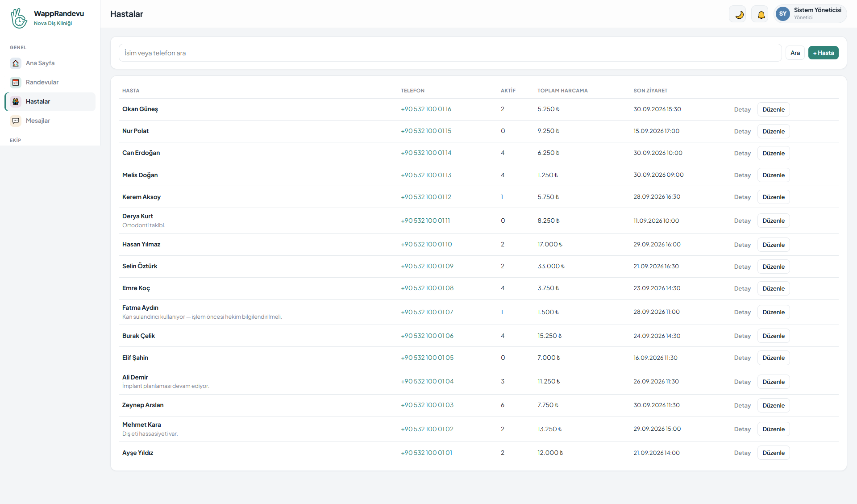Open Detay for Kerem Aksoy
This screenshot has height=504, width=857.
tap(742, 197)
